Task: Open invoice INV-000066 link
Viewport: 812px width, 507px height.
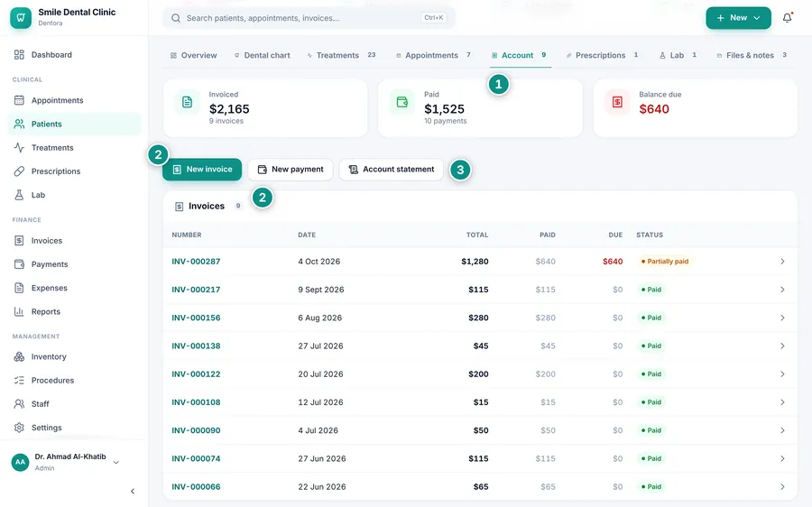Action: click(x=196, y=487)
